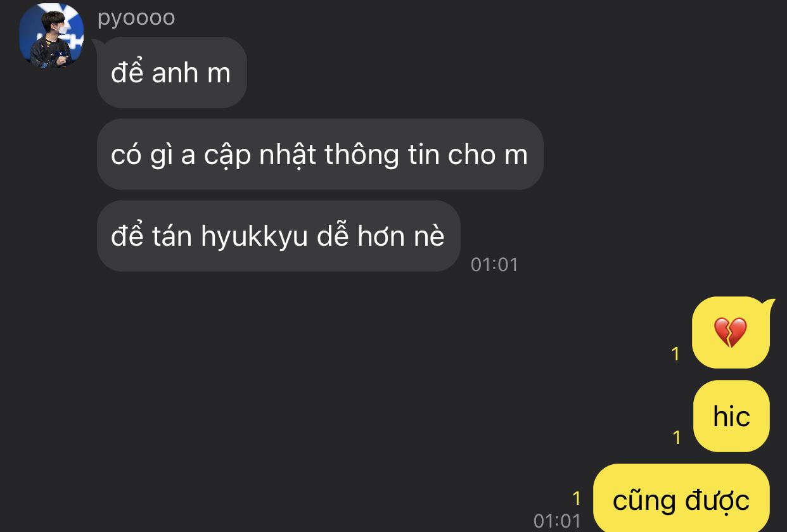Click the word "nè" ending third message
Viewport: 787px width, 532px height.
(429, 237)
